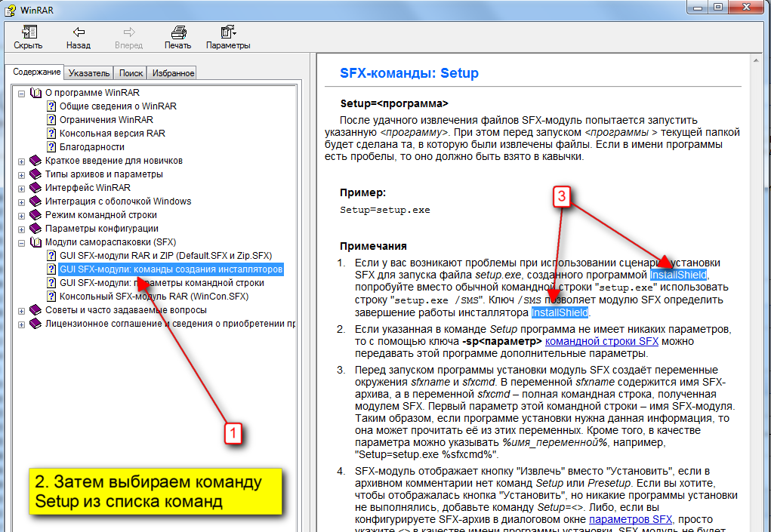Switch to the Указатель tab
The image size is (771, 532).
[x=89, y=72]
